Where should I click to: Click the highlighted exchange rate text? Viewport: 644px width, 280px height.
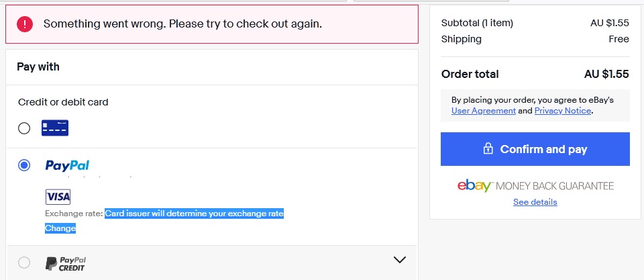[195, 214]
